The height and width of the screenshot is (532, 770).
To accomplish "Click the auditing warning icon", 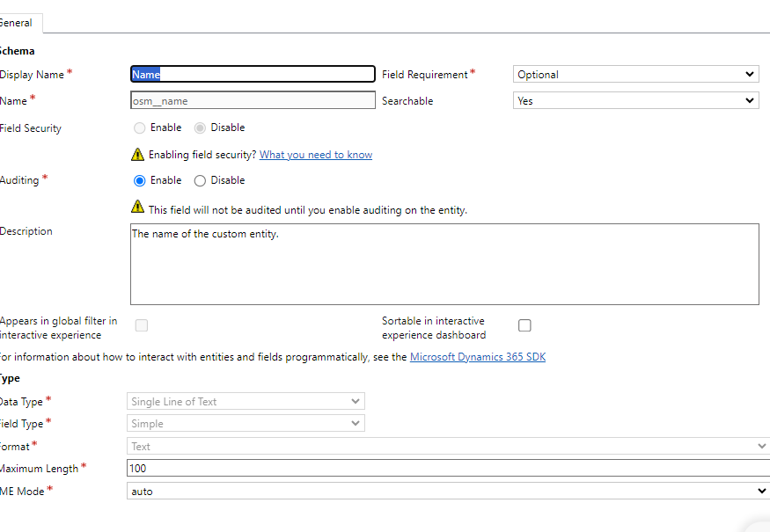I will click(137, 207).
